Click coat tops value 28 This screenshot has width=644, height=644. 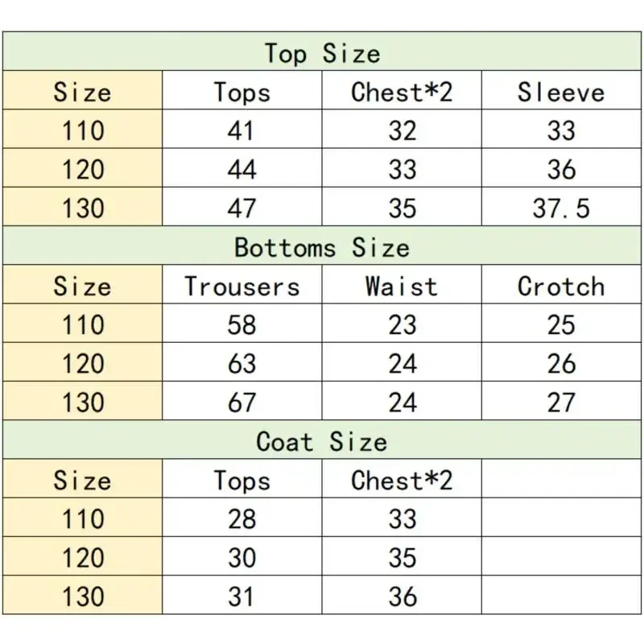(242, 519)
